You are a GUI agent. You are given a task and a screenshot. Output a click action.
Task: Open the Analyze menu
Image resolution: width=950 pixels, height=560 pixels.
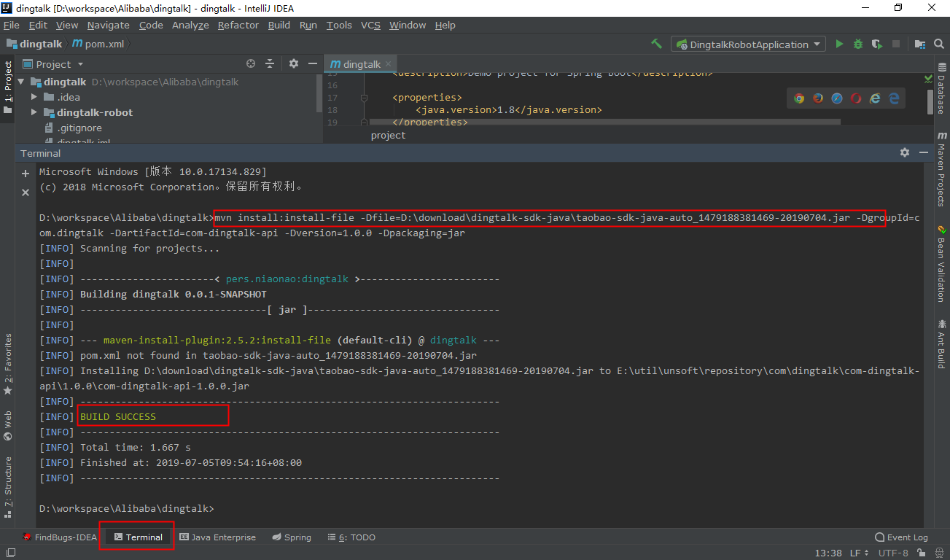(x=190, y=25)
